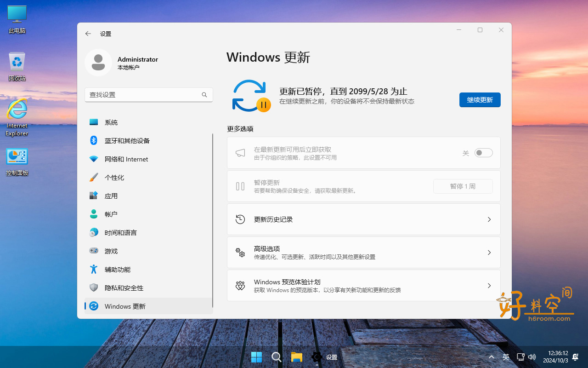Click the 查找设置 search field
This screenshot has width=588, height=368.
pyautogui.click(x=149, y=95)
